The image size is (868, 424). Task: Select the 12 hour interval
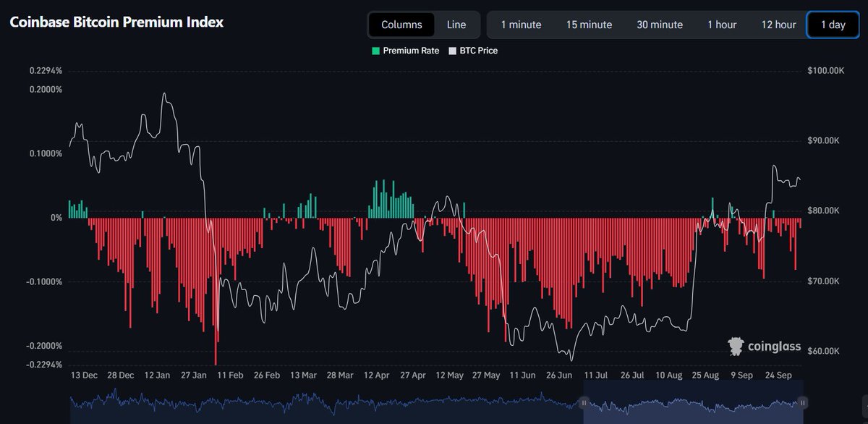click(778, 25)
